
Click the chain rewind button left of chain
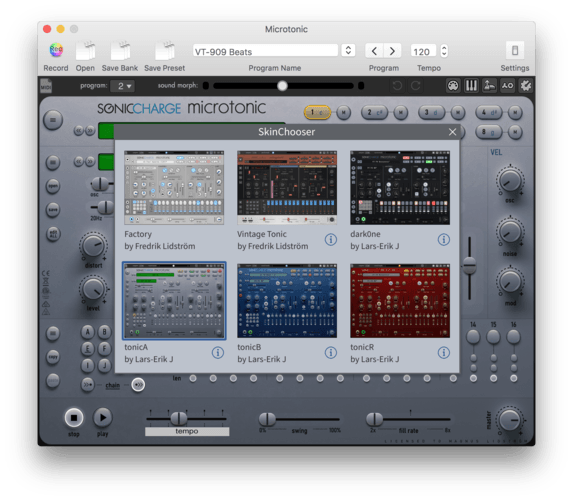88,385
